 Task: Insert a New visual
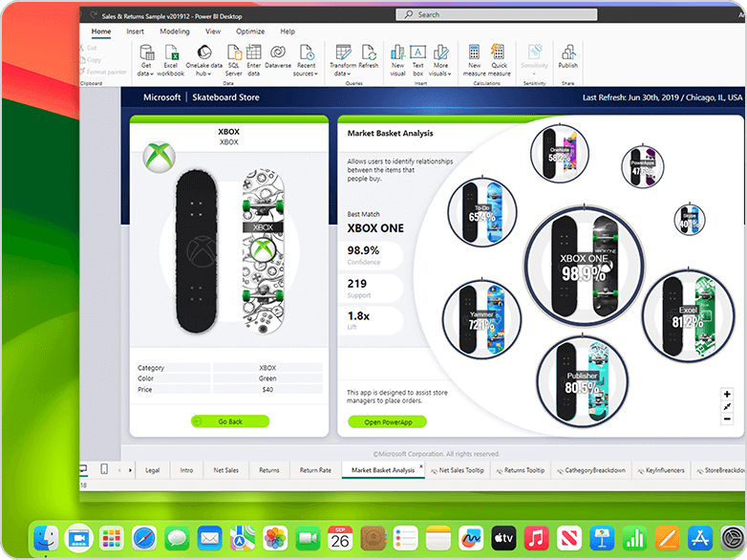click(x=397, y=54)
